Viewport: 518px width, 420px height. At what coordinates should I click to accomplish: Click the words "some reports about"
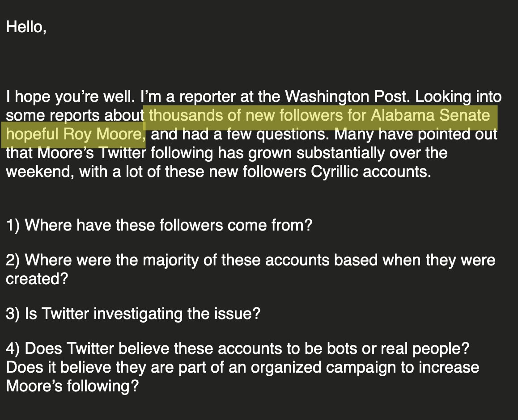pos(75,116)
